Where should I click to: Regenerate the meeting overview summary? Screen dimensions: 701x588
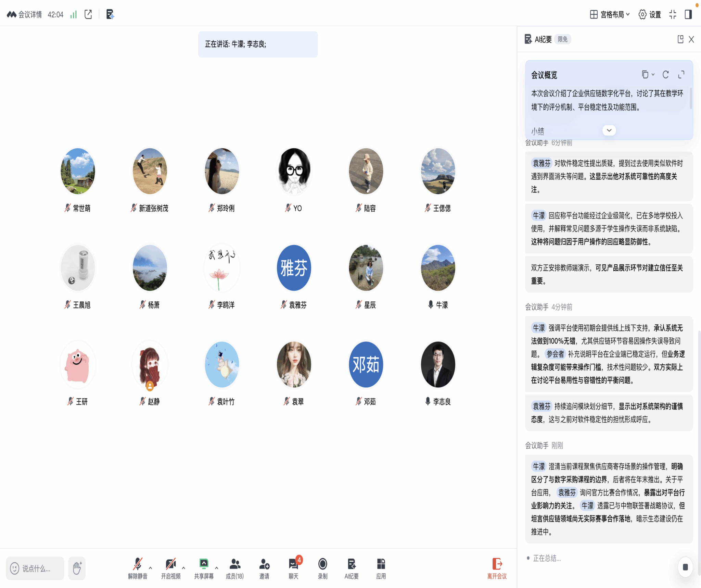point(665,75)
